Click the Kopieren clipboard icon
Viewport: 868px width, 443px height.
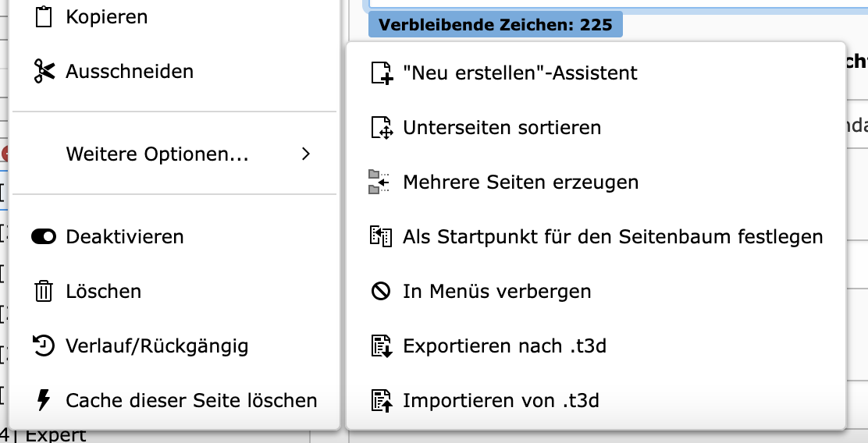click(x=43, y=16)
